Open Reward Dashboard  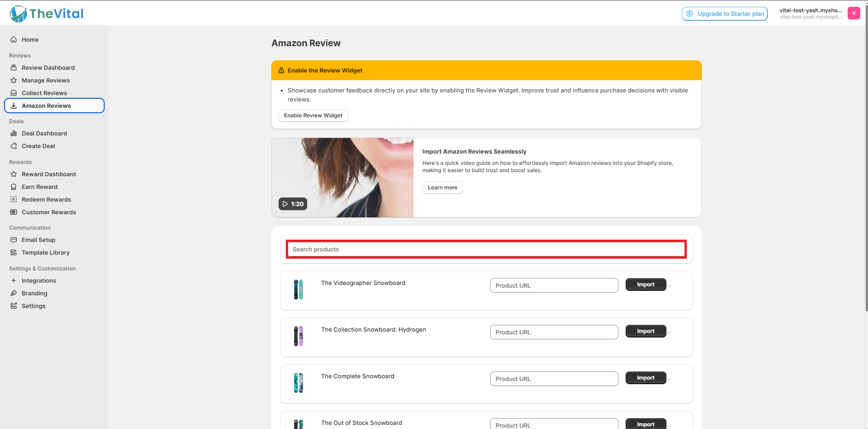pos(54,174)
